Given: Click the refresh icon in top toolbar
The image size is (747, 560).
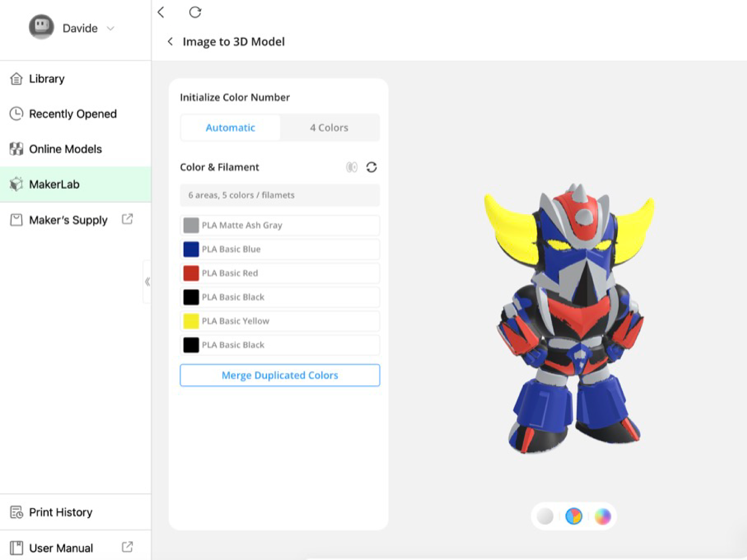Looking at the screenshot, I should click(195, 12).
